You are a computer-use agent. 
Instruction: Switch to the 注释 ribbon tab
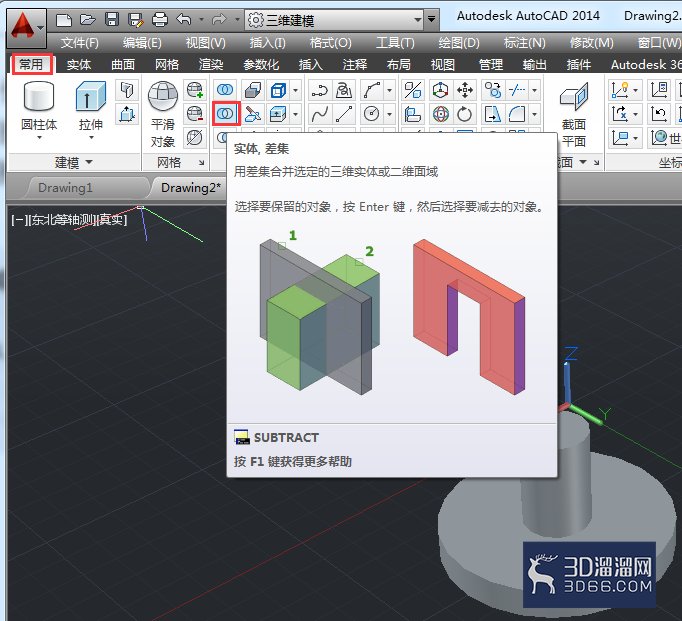click(x=355, y=65)
